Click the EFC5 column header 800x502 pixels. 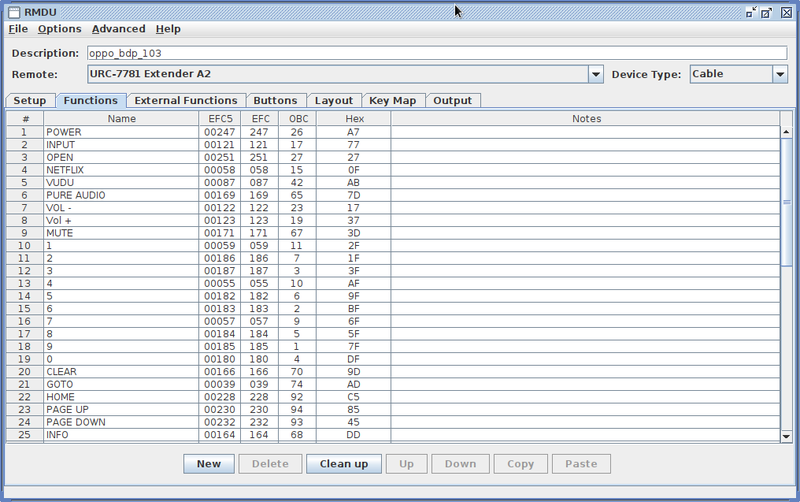(220, 119)
